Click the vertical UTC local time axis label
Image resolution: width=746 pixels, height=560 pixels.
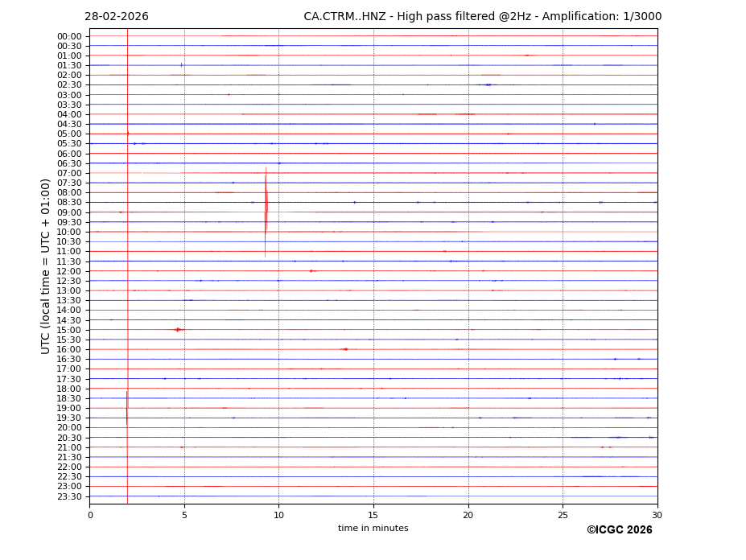click(46, 266)
